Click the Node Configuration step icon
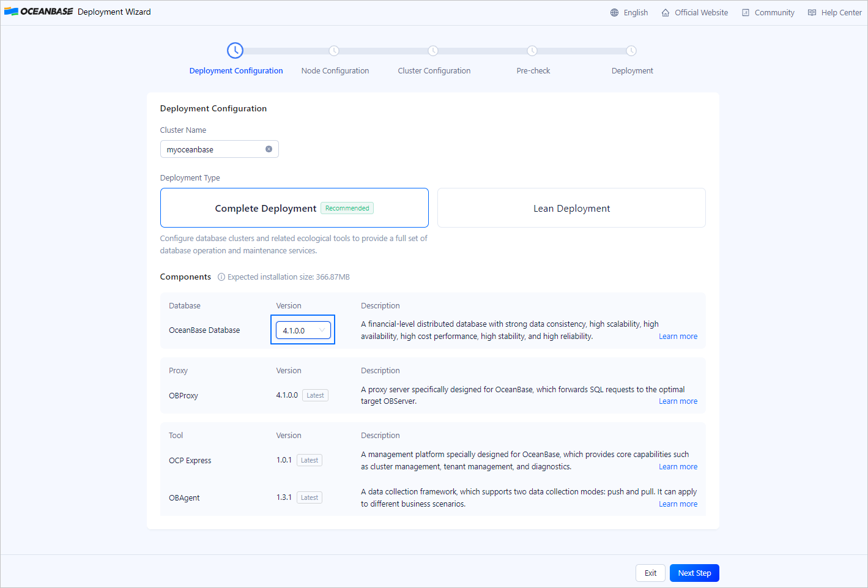This screenshot has width=868, height=588. coord(334,51)
